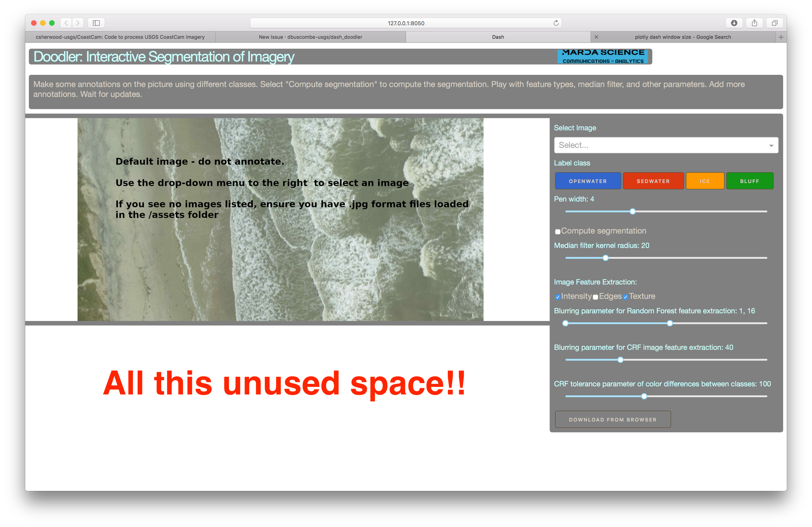The height and width of the screenshot is (527, 812).
Task: Click the Share icon in toolbar
Action: (x=754, y=23)
